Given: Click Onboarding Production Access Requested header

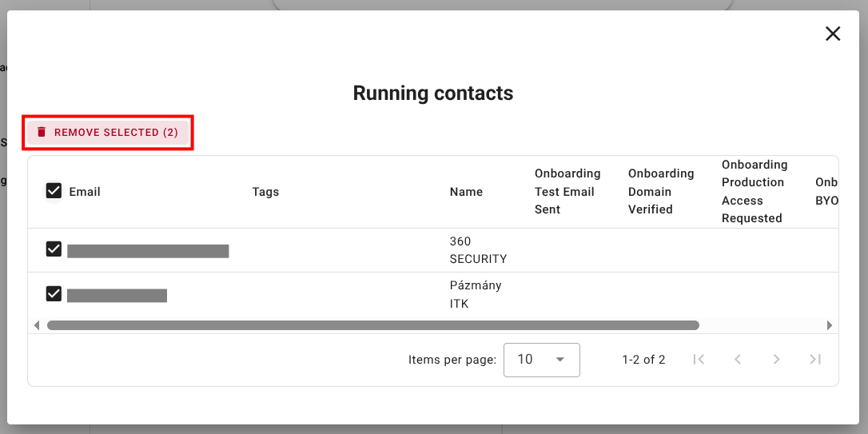Looking at the screenshot, I should pyautogui.click(x=755, y=192).
